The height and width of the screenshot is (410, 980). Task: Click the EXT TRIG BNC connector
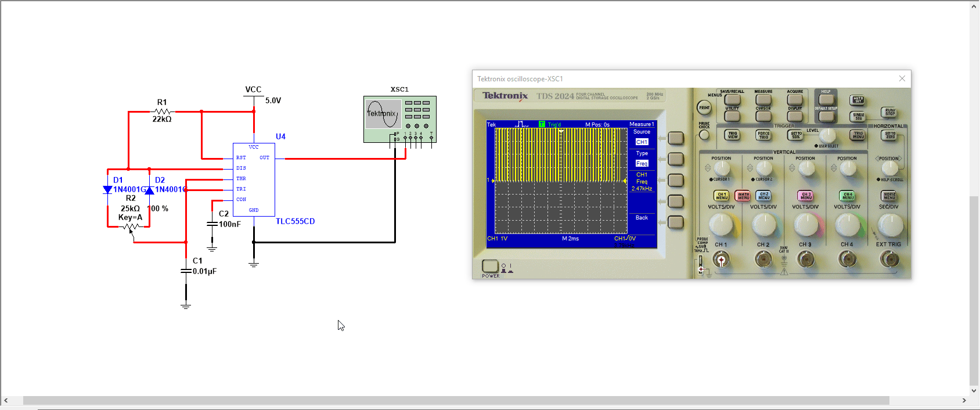click(x=889, y=260)
